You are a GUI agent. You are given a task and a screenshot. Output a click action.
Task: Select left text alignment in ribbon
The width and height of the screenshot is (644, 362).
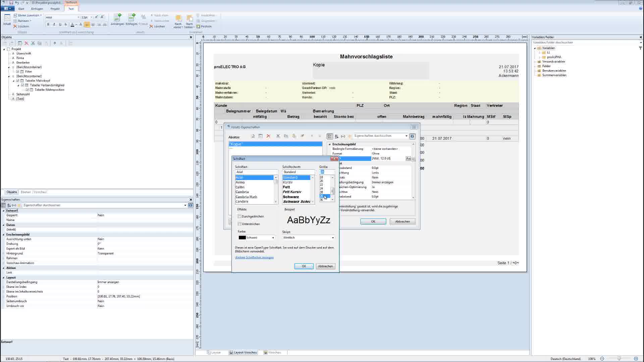tap(87, 25)
